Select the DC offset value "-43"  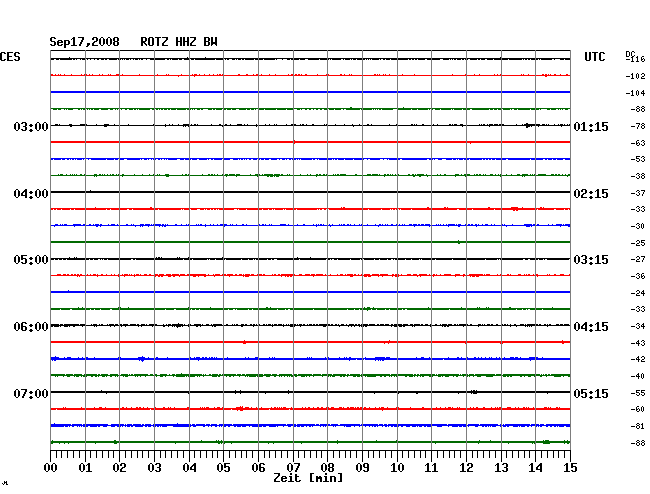(x=638, y=343)
